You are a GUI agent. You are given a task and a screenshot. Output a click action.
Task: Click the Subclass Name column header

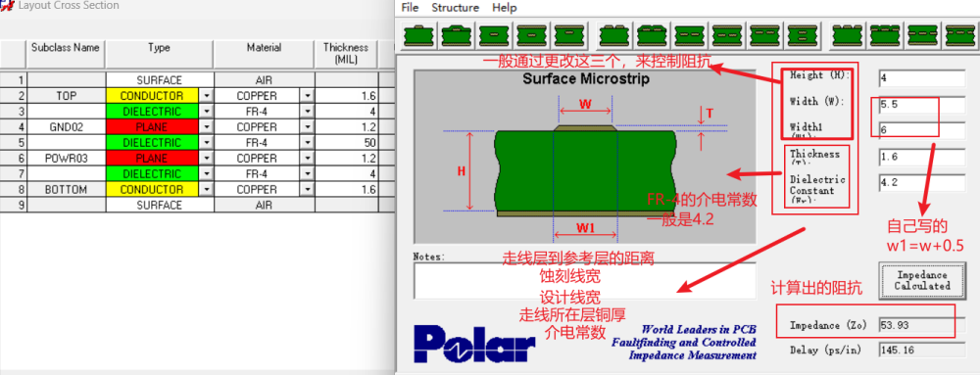pos(67,55)
